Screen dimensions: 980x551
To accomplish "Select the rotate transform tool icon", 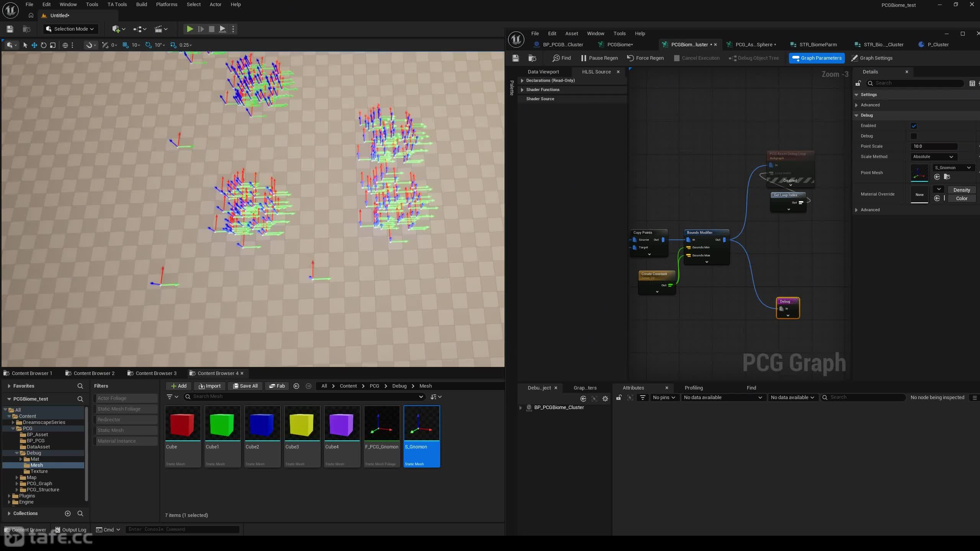I will [x=44, y=45].
